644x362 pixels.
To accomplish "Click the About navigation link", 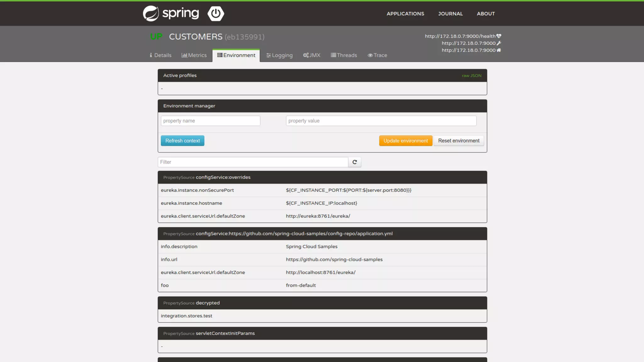I will coord(486,14).
